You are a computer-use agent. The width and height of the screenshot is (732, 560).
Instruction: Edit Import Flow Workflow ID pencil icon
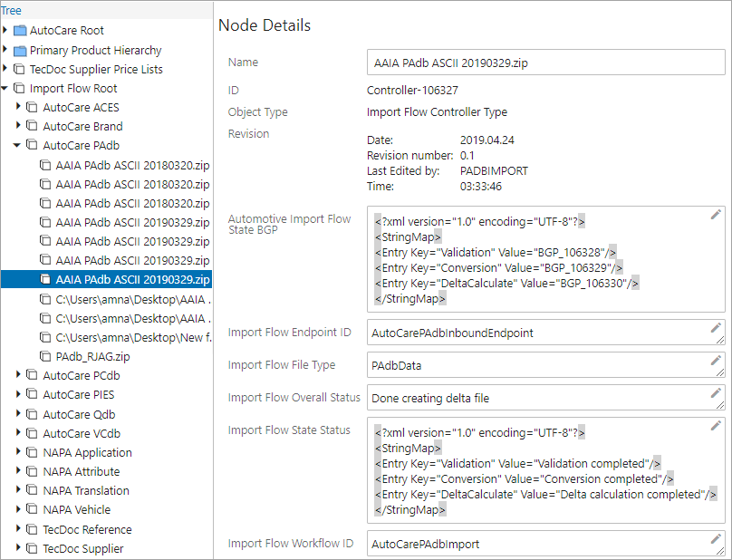[x=716, y=538]
